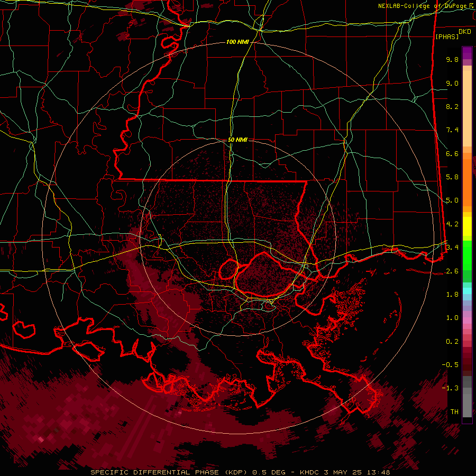Click the bright green segment of the color bar
The image size is (476, 476).
tap(467, 255)
